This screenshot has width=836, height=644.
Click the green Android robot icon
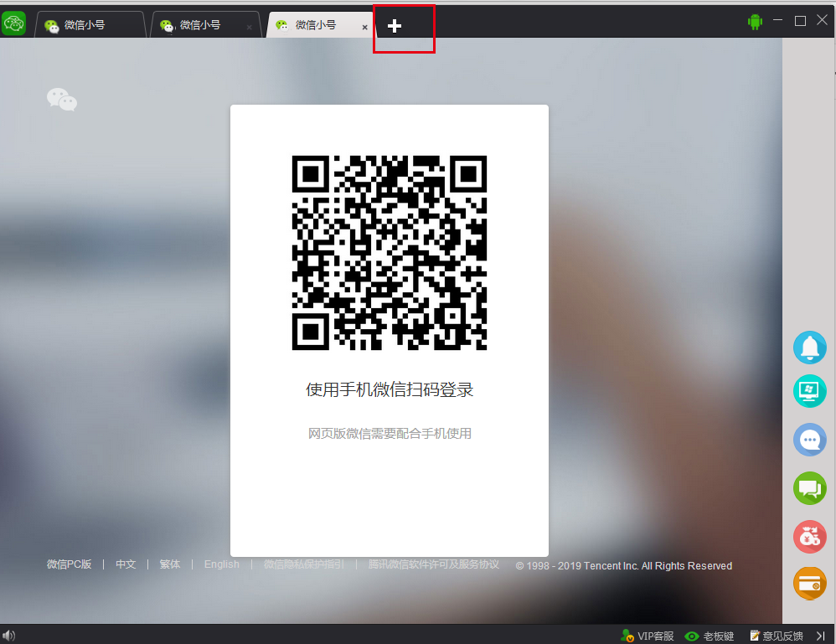coord(755,22)
